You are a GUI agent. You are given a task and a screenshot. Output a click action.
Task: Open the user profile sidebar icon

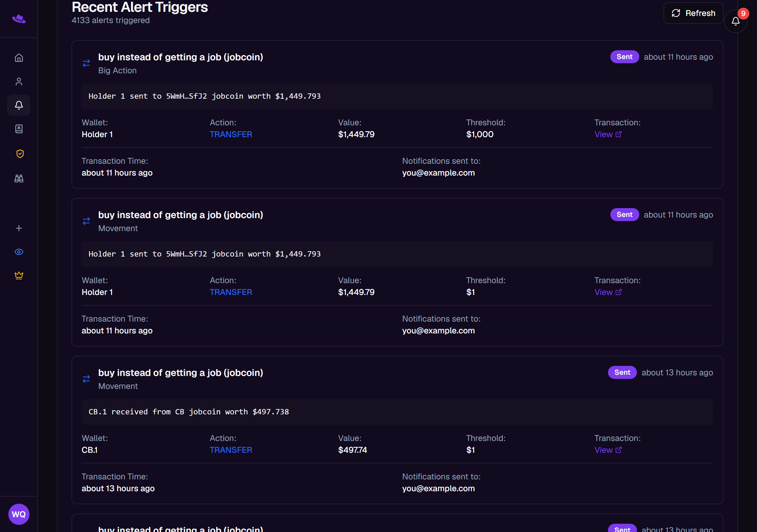click(x=19, y=81)
